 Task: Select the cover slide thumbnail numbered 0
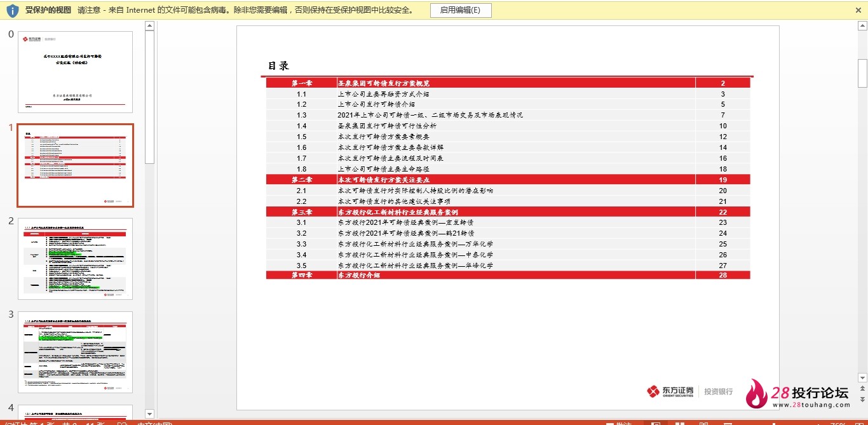75,72
